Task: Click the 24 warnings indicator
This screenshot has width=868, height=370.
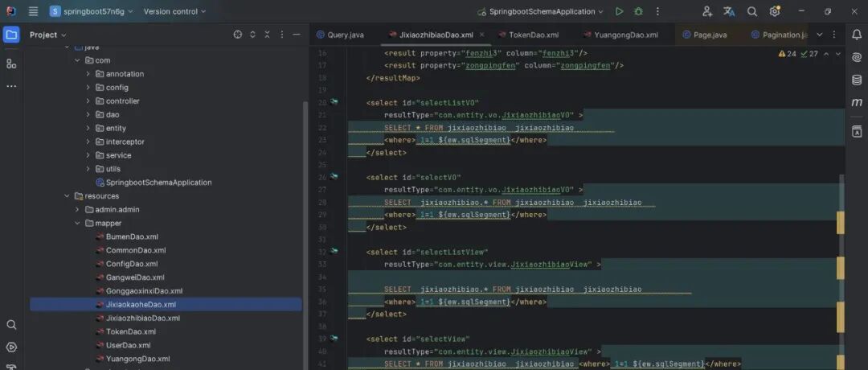Action: point(787,54)
